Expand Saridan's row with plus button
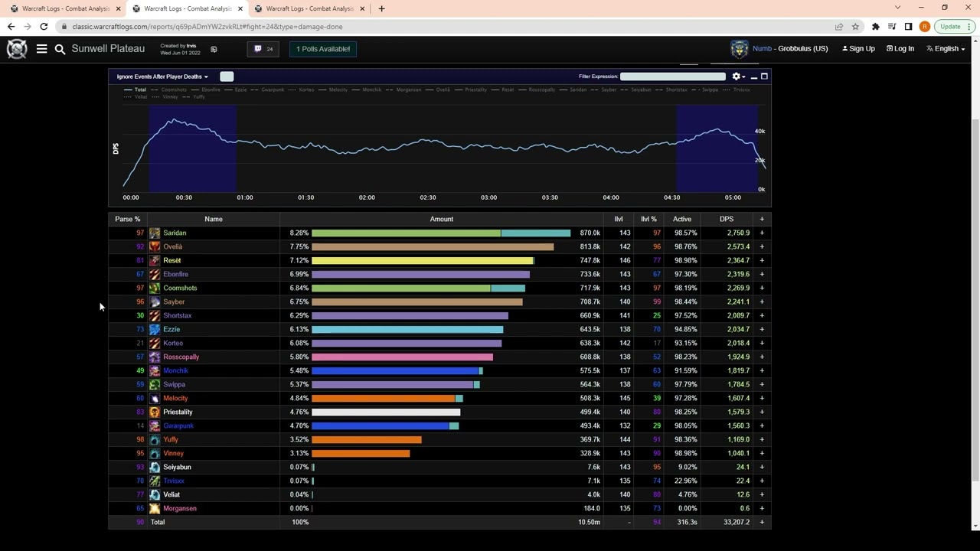Viewport: 980px width, 551px height. pos(762,233)
